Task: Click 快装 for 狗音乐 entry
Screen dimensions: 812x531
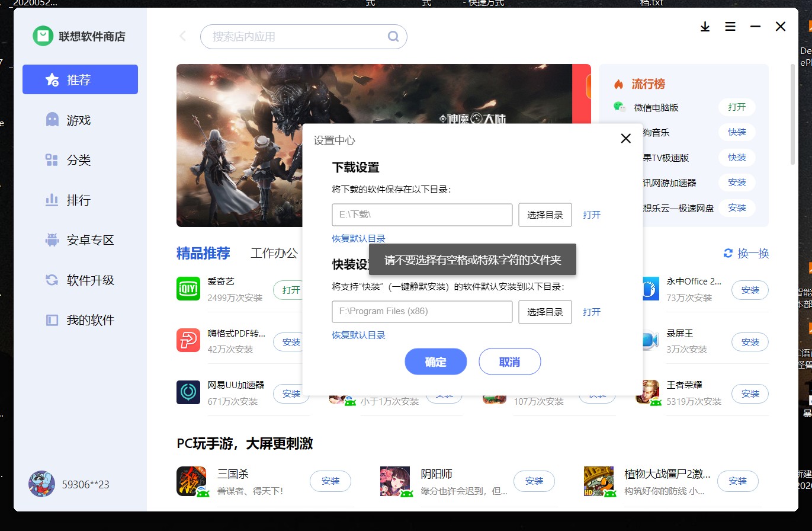Action: (737, 132)
